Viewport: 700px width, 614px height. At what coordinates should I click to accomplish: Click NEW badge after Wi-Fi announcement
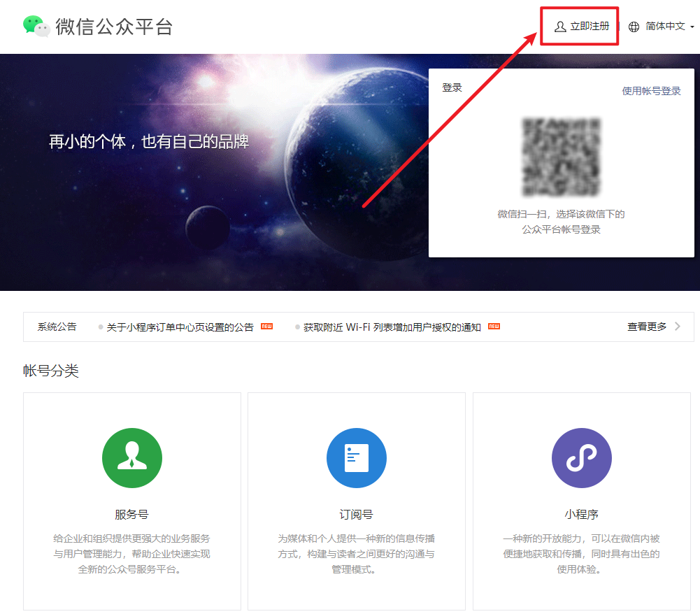(494, 327)
